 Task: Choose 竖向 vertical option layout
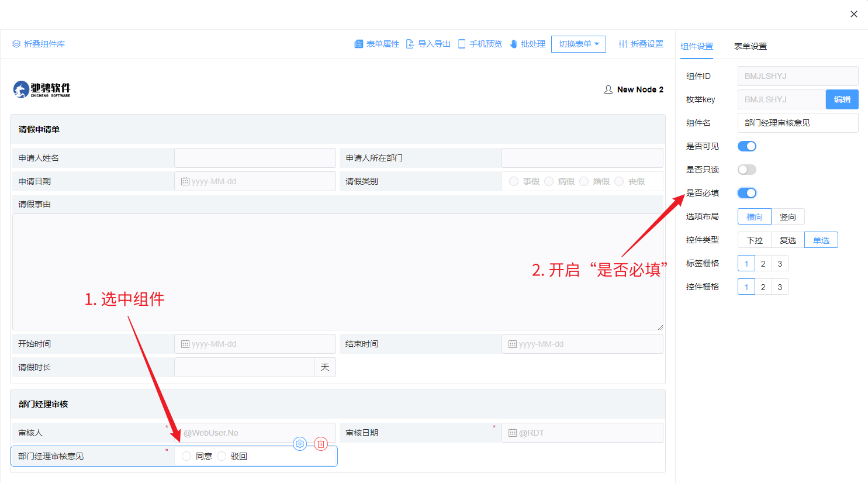coord(787,217)
